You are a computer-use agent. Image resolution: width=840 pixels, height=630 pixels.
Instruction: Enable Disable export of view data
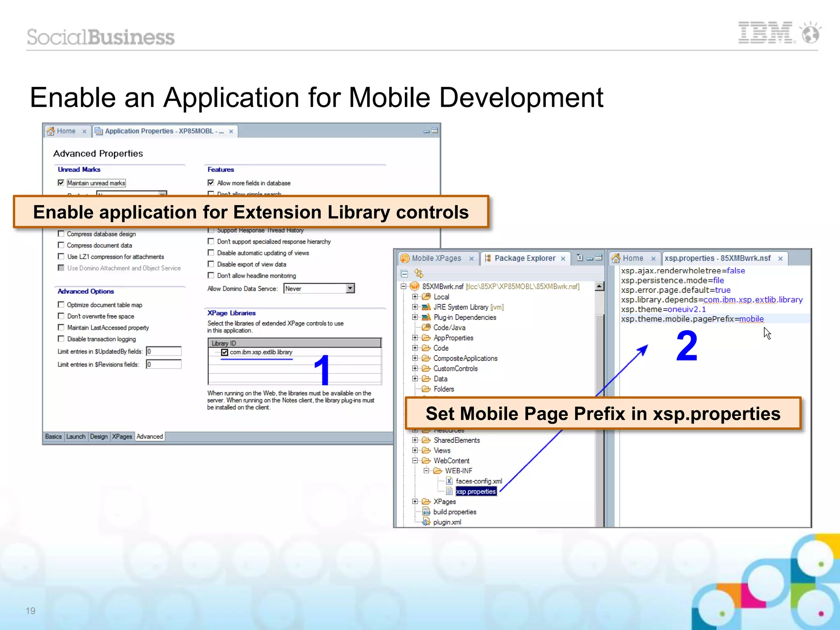click(211, 264)
